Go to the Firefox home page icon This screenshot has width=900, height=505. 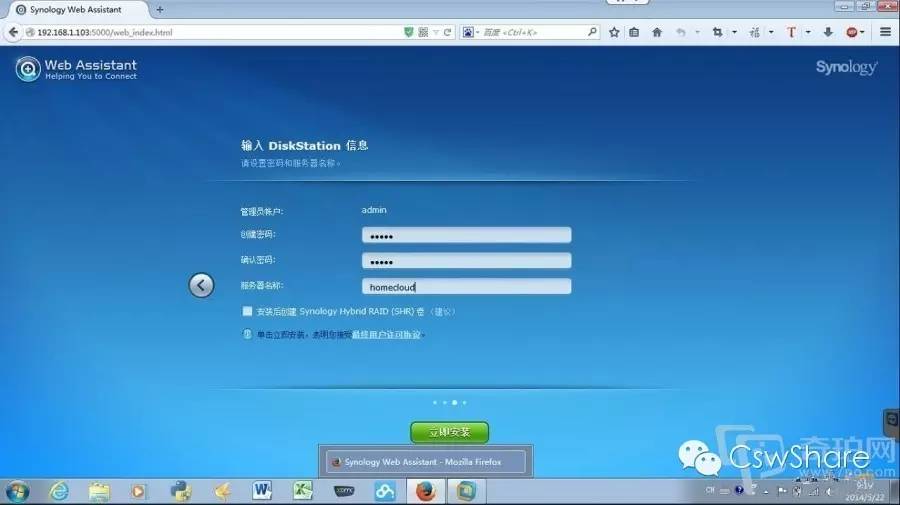point(657,32)
